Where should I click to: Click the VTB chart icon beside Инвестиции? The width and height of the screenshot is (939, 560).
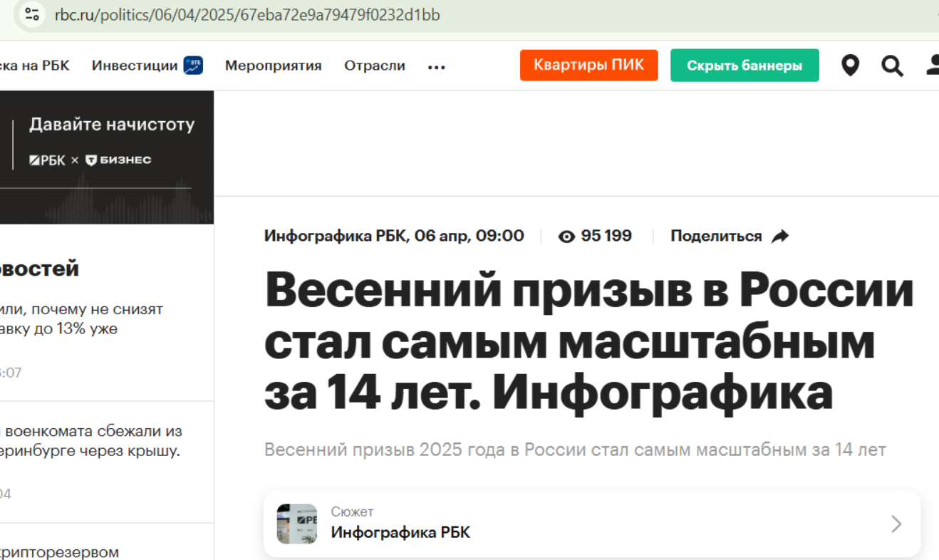[x=193, y=66]
